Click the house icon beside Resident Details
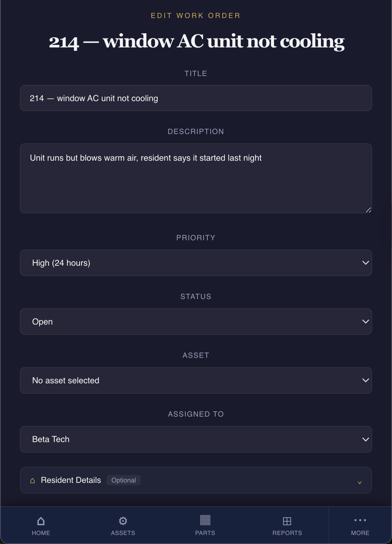The width and height of the screenshot is (392, 544). point(33,481)
